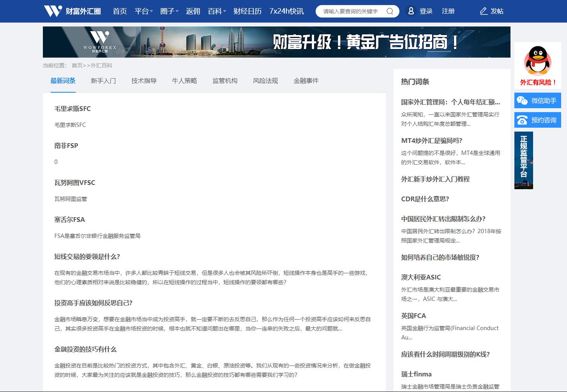Viewport: 567px width, 392px height.
Task: Open the 澳大利亚ASIC hot entry
Action: click(421, 277)
